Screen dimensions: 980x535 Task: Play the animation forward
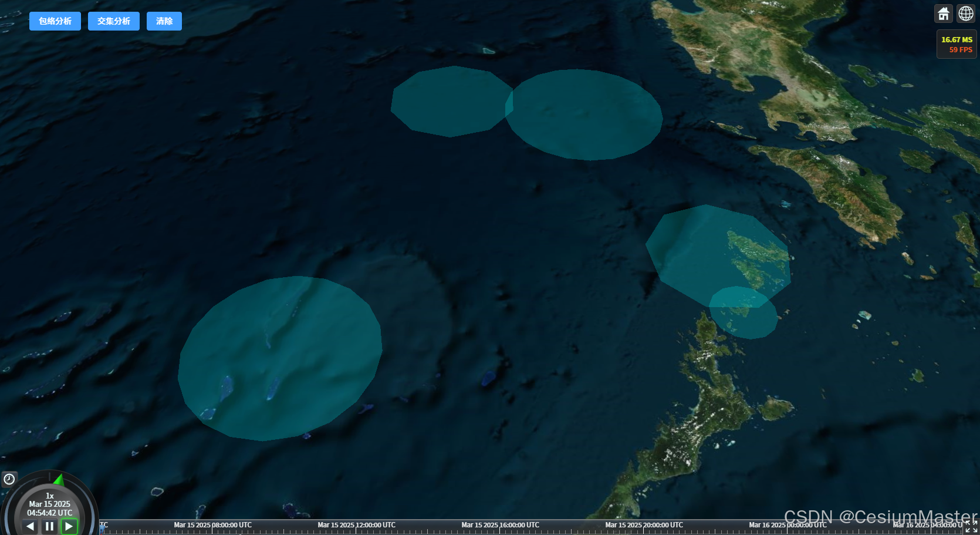click(x=69, y=526)
